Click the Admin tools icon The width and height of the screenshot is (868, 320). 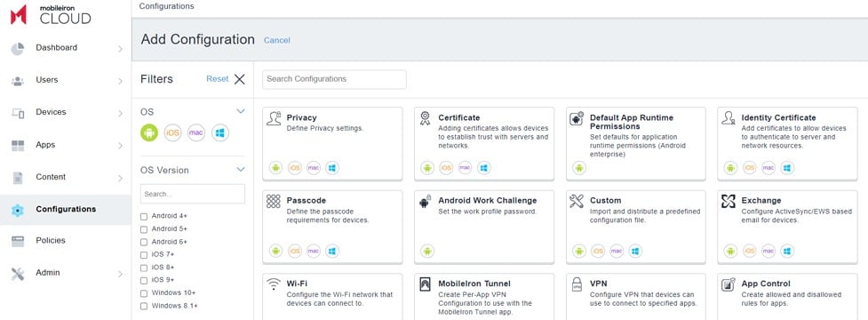tap(18, 274)
